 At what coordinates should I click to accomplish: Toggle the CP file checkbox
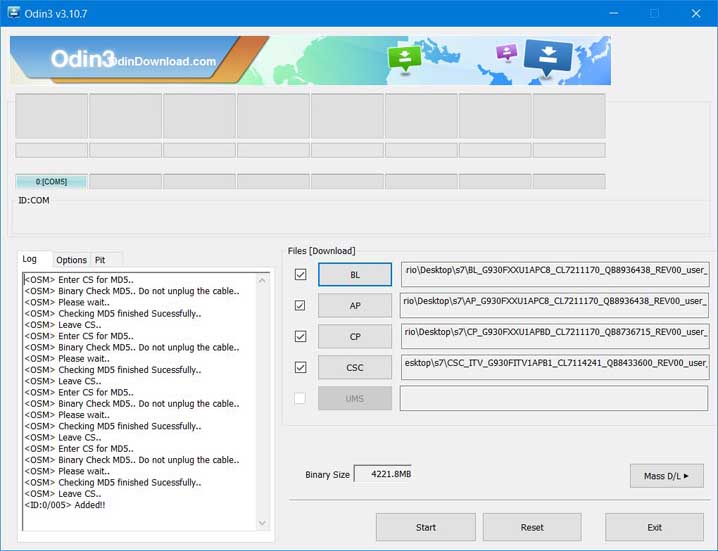point(301,336)
